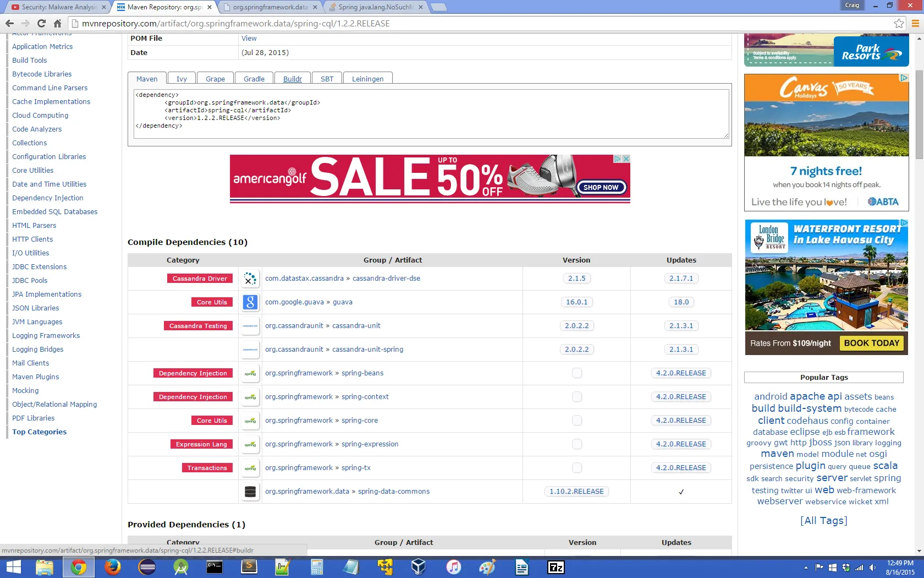
Task: Open Windows Start button in taskbar
Action: [x=13, y=567]
